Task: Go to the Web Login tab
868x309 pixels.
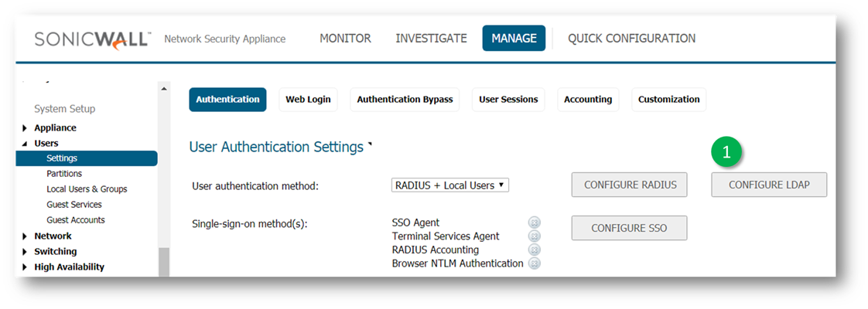Action: click(308, 100)
